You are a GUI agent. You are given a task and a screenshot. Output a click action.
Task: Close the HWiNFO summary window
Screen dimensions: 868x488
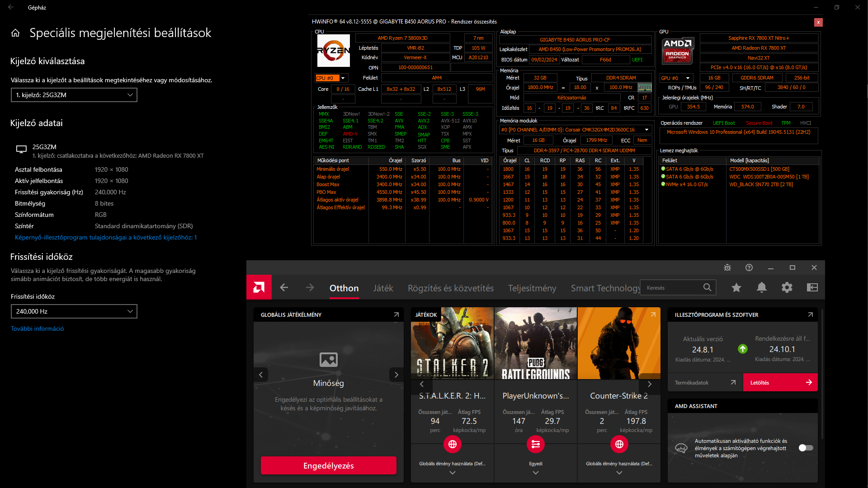[x=818, y=22]
